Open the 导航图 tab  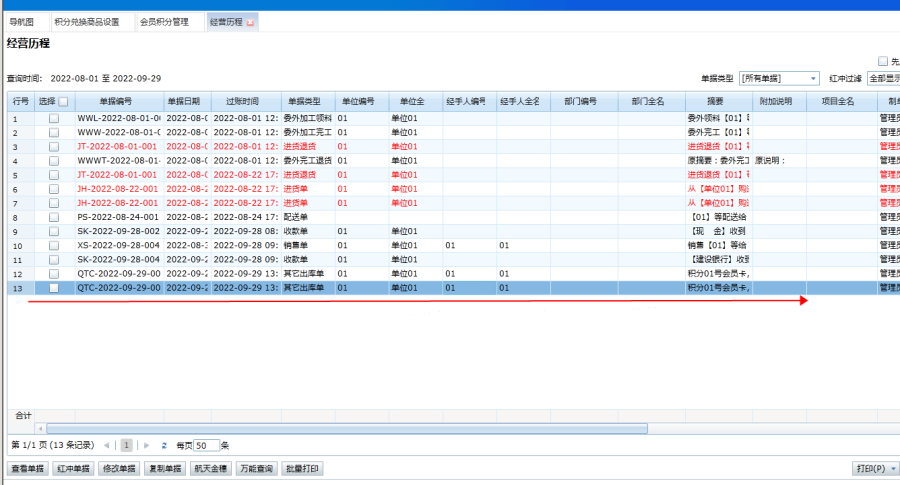pos(22,21)
